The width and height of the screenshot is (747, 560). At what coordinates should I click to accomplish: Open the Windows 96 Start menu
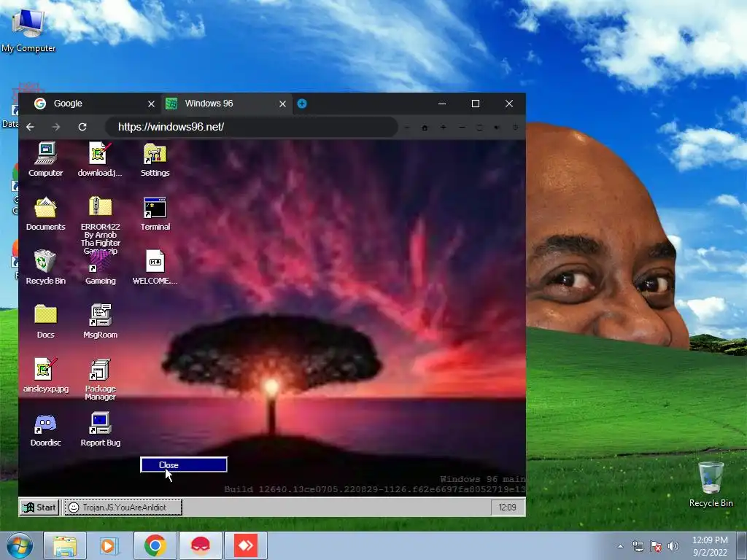point(39,507)
